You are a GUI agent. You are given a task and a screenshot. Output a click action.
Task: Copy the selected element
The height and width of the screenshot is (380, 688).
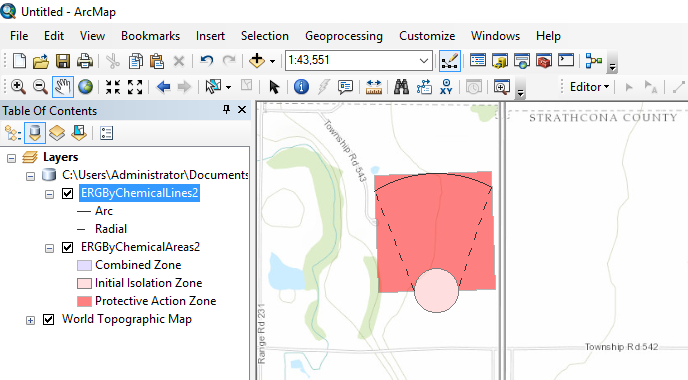[x=136, y=61]
